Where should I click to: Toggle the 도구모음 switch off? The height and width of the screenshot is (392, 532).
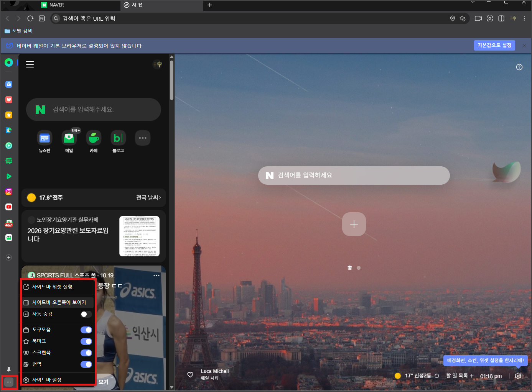(86, 330)
